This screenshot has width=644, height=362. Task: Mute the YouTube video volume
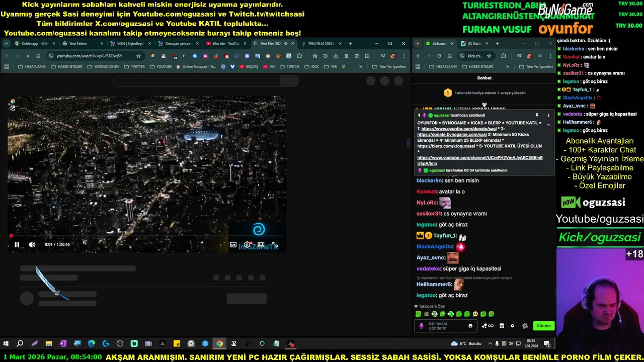click(32, 245)
